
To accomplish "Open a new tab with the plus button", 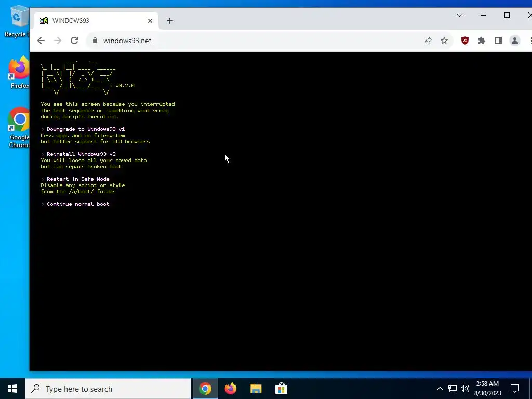I will [170, 21].
